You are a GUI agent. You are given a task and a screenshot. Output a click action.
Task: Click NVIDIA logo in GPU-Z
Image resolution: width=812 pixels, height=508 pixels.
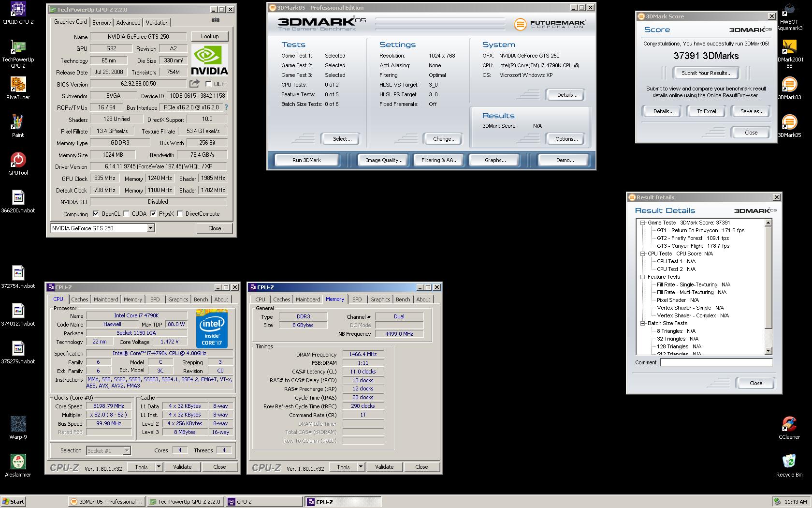209,60
